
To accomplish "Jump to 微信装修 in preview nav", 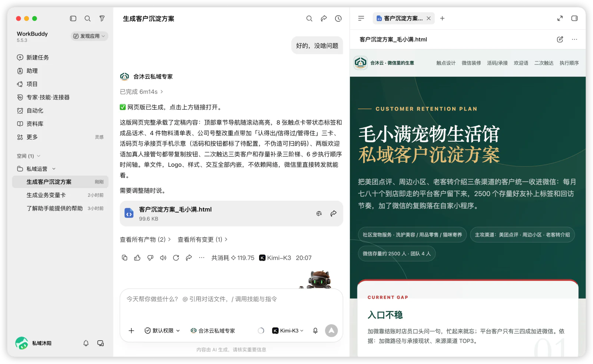I will (471, 63).
